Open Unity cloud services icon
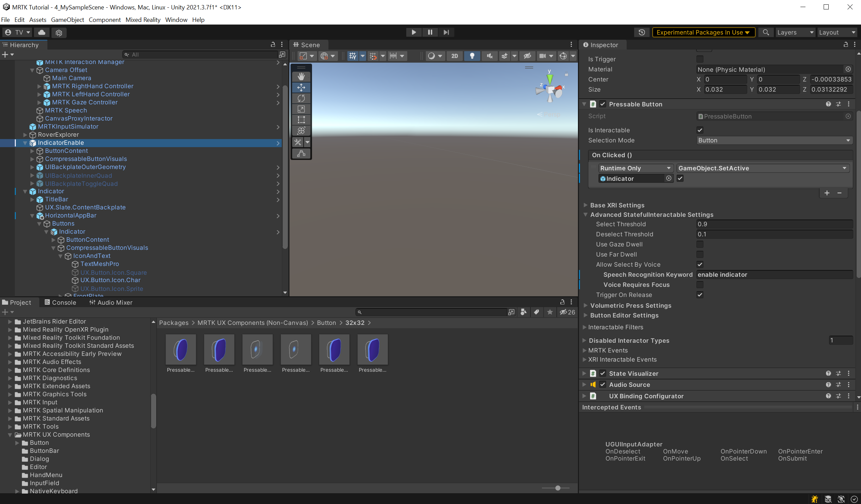The width and height of the screenshot is (861, 504). [42, 32]
